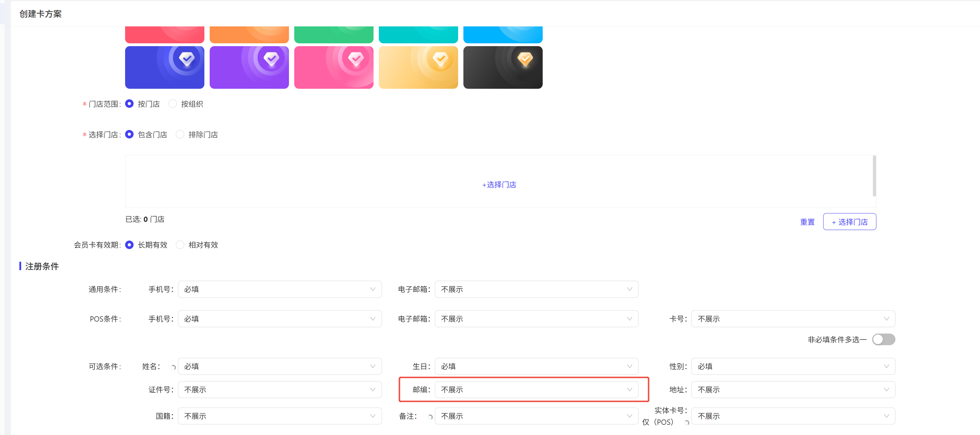Click the 重置 link
This screenshot has height=435, width=980.
tap(807, 222)
